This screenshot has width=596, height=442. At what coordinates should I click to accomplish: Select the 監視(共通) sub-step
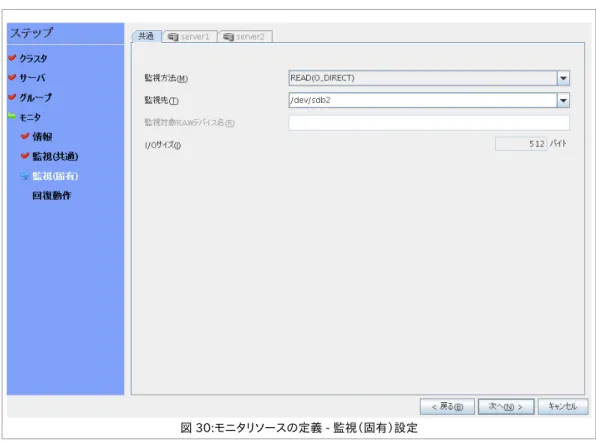pyautogui.click(x=55, y=157)
